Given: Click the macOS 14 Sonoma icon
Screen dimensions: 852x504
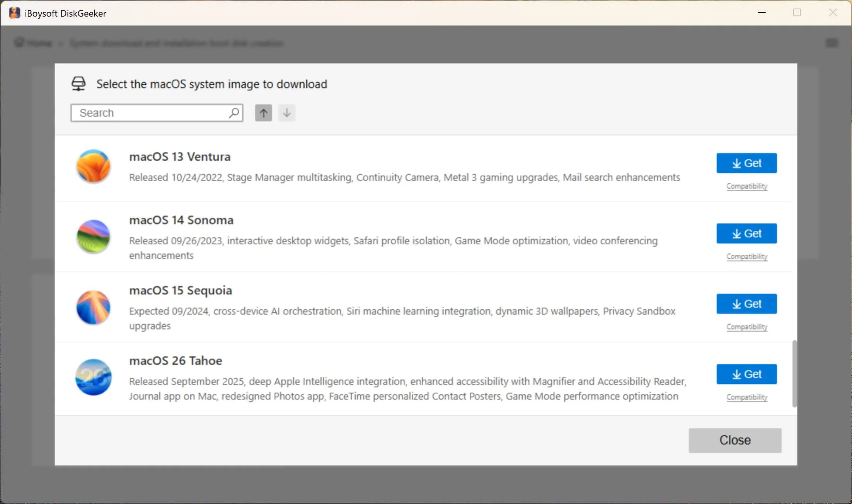Looking at the screenshot, I should 93,237.
